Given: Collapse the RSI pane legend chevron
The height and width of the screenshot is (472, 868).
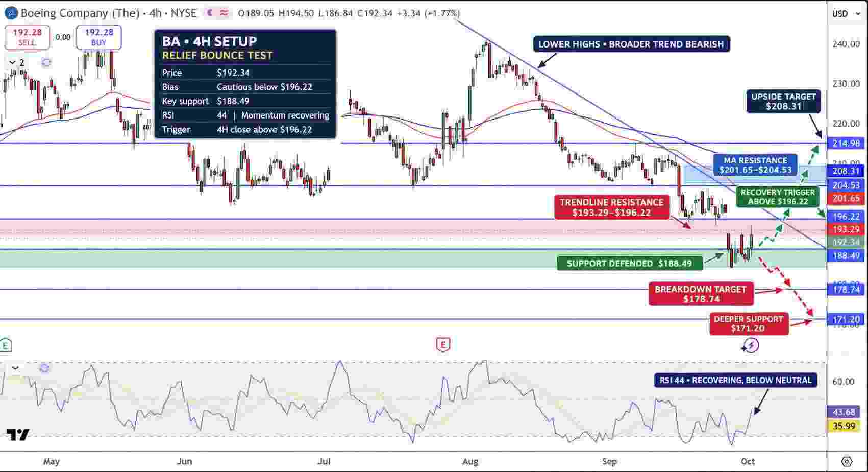Looking at the screenshot, I should 15,368.
